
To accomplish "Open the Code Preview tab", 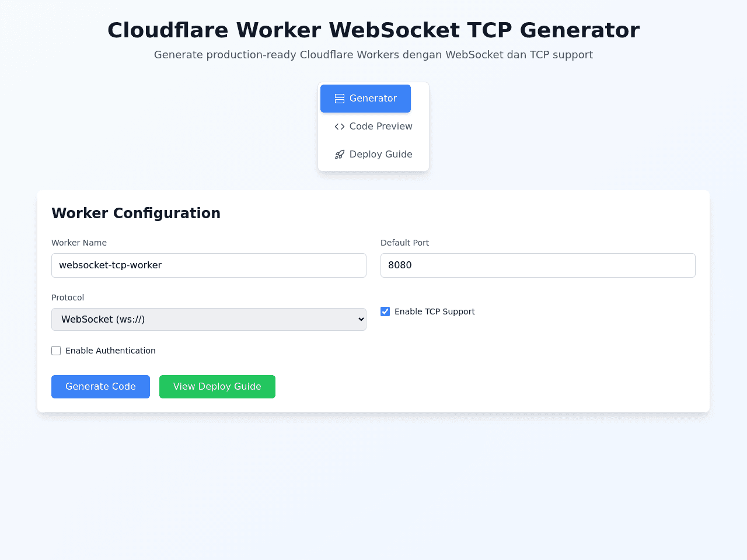I will coord(373,127).
